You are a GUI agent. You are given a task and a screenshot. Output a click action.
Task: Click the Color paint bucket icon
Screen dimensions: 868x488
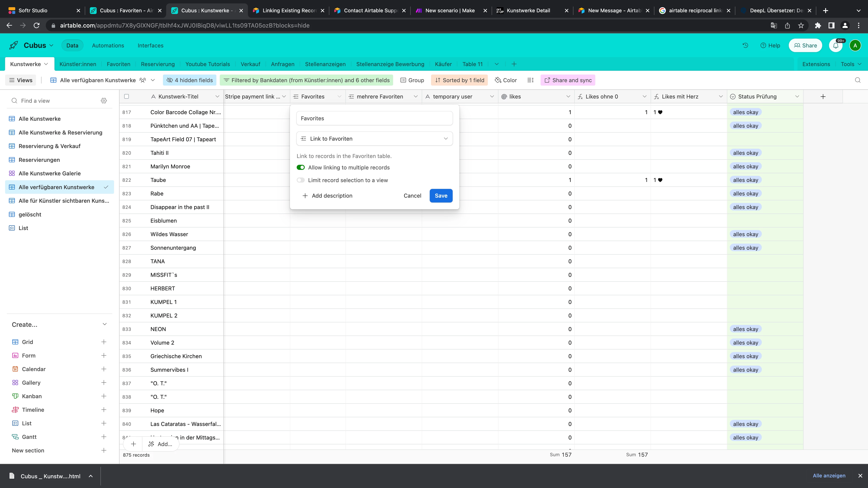coord(498,80)
